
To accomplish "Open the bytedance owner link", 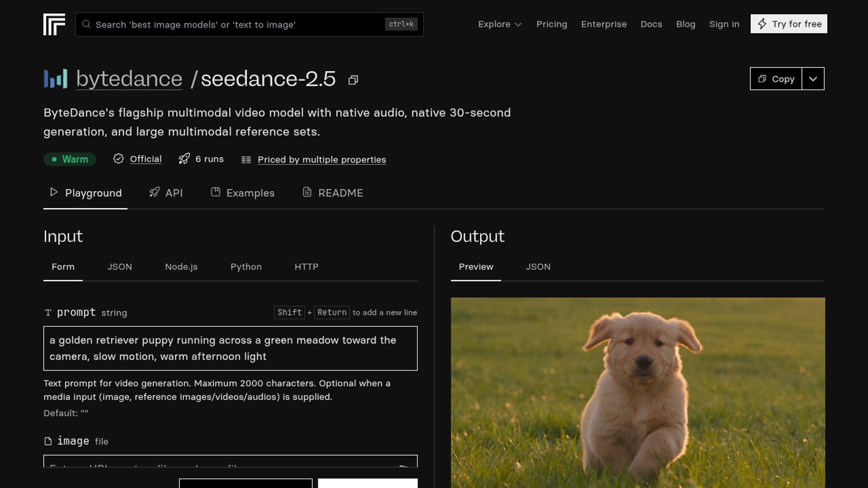I will (129, 79).
